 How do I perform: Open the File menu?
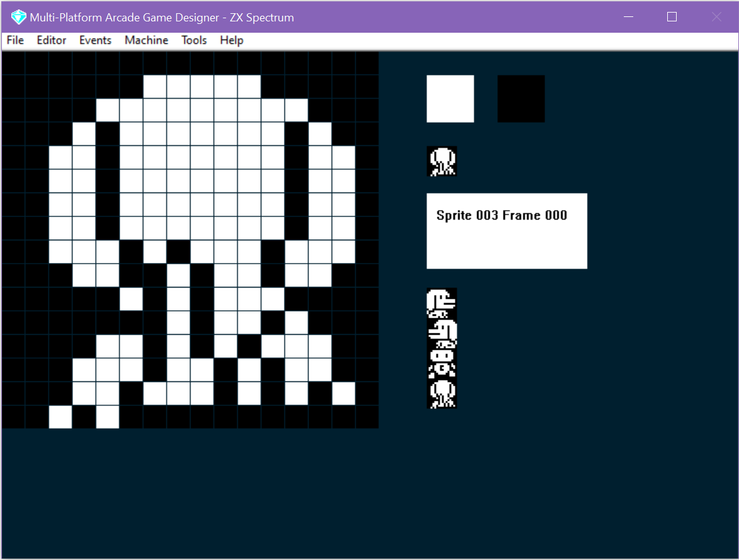click(x=15, y=40)
